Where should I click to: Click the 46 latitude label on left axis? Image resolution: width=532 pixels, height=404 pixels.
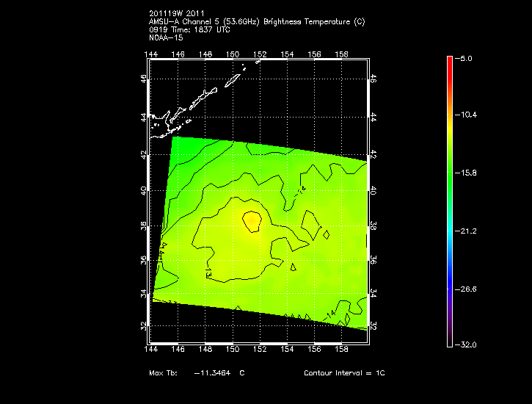pos(144,77)
